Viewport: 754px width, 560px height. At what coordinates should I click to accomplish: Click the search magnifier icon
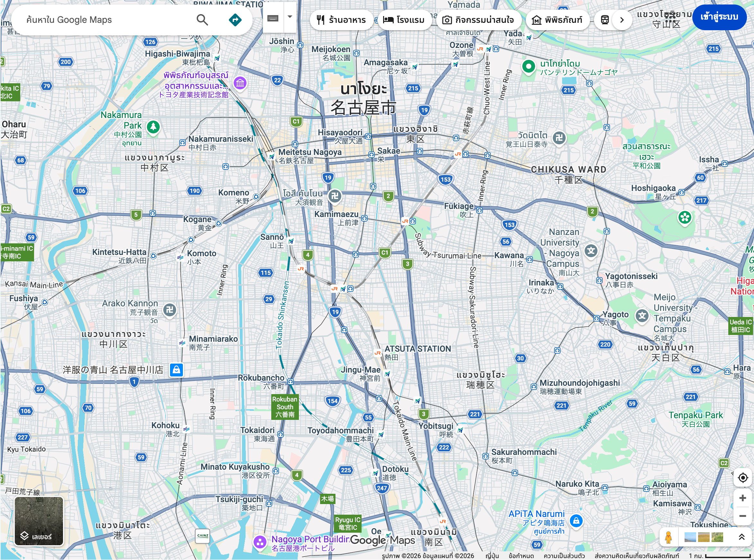pyautogui.click(x=202, y=20)
